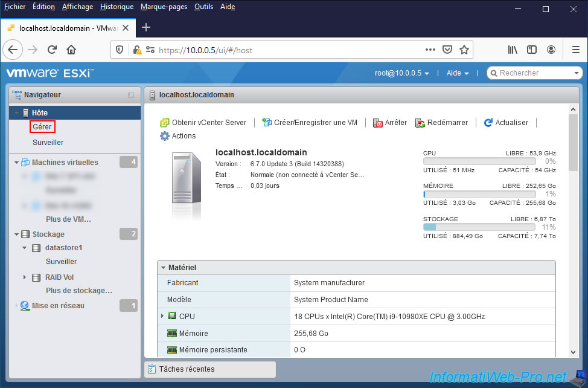Close the localhost.localdomain tab
This screenshot has height=388, width=588.
126,28
